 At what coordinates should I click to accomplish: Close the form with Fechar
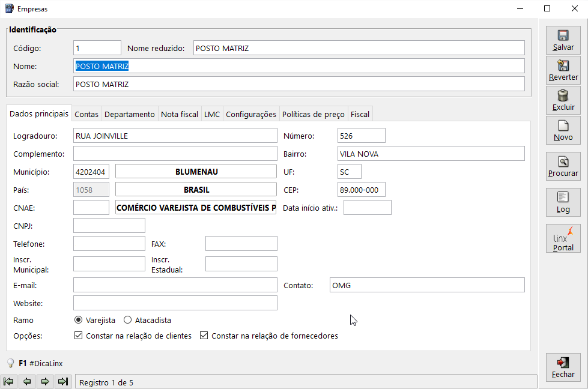[x=563, y=367]
